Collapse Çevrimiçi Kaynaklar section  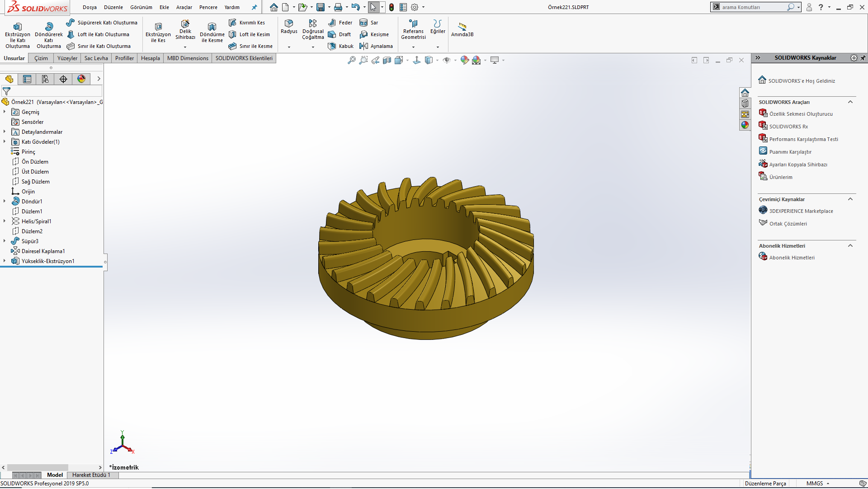tap(850, 199)
